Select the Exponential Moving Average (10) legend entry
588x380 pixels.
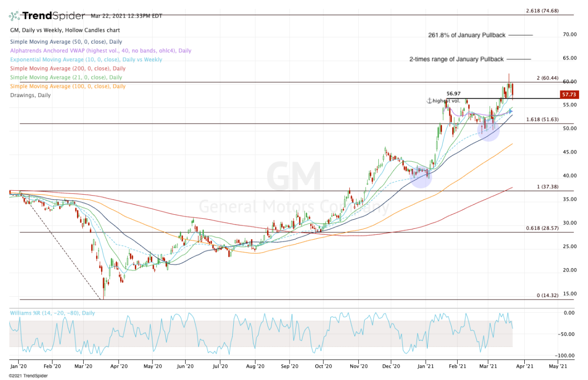(87, 60)
